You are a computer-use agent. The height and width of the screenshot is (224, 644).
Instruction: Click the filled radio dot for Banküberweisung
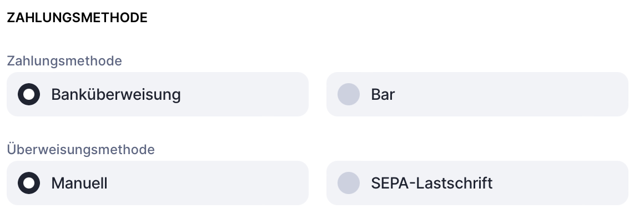[29, 94]
